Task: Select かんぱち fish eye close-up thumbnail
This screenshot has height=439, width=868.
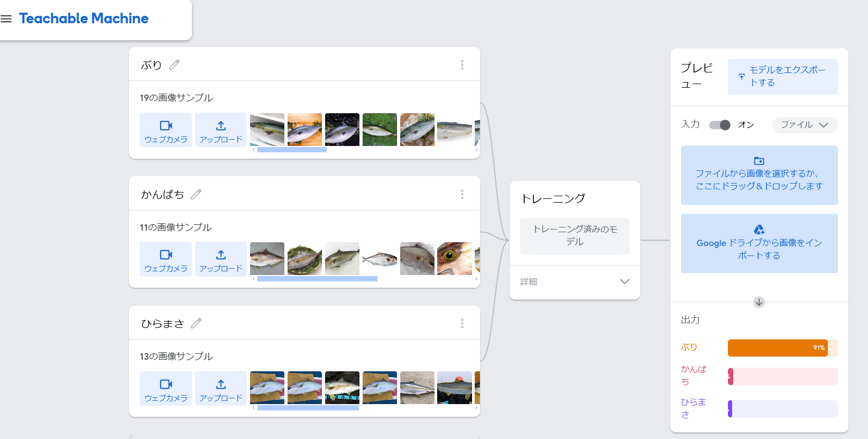Action: tap(455, 259)
